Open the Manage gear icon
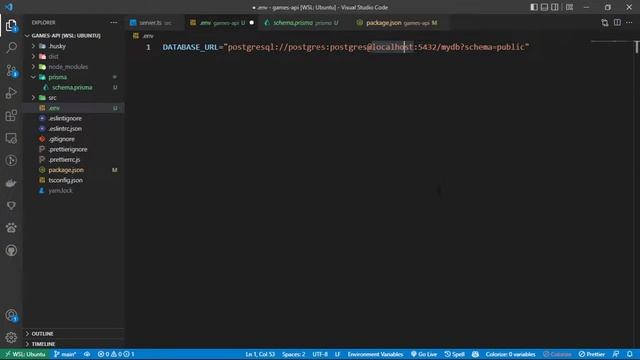 click(x=11, y=337)
